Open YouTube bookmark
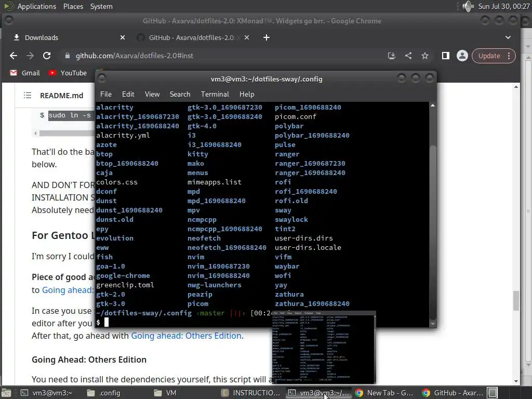This screenshot has height=399, width=532. 68,73
